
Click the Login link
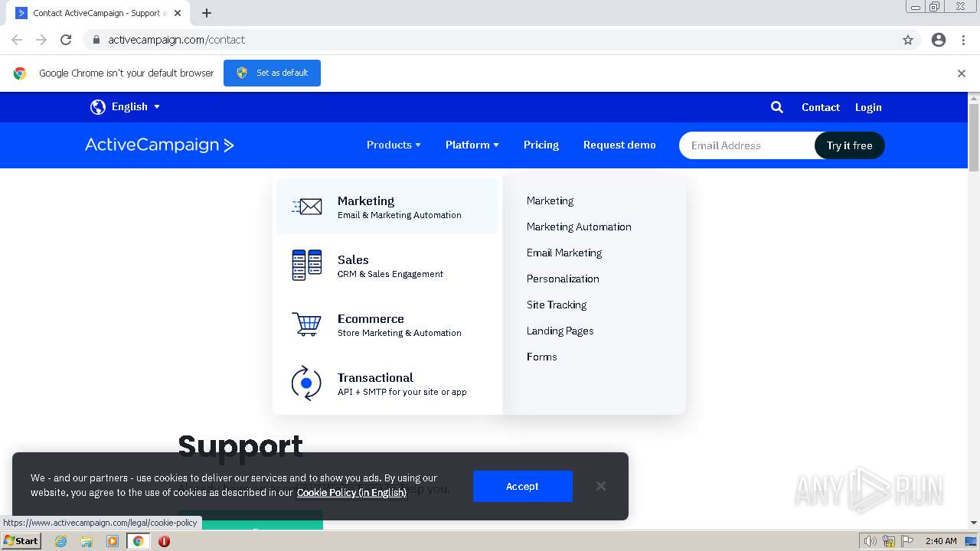click(868, 107)
